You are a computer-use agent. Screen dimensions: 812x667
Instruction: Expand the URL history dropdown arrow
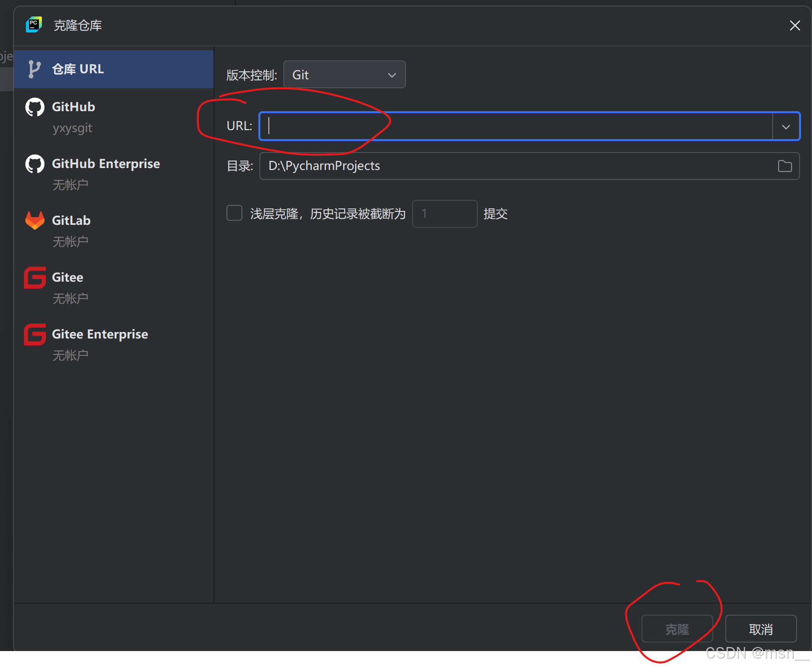click(786, 126)
